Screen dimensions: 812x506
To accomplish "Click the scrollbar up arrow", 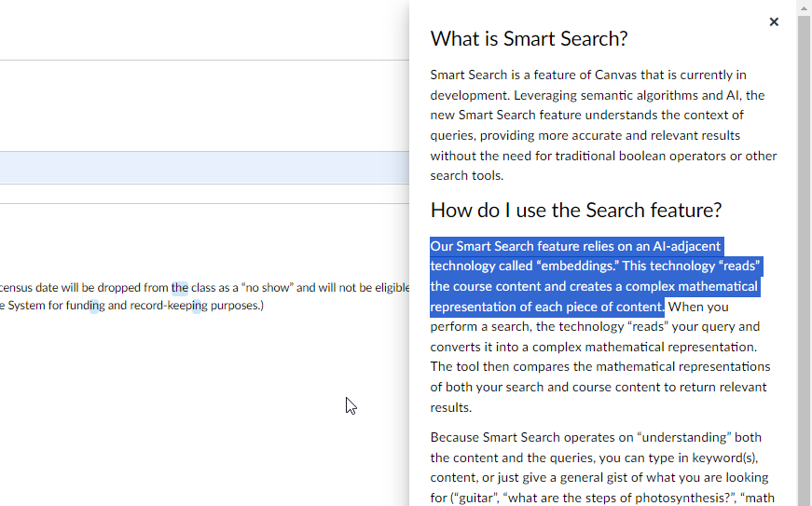I will click(x=804, y=8).
